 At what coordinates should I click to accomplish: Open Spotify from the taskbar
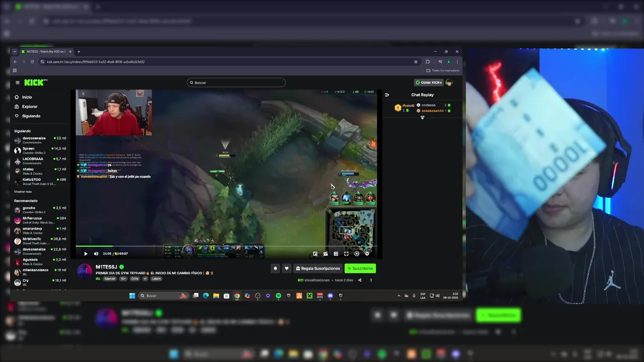click(278, 296)
